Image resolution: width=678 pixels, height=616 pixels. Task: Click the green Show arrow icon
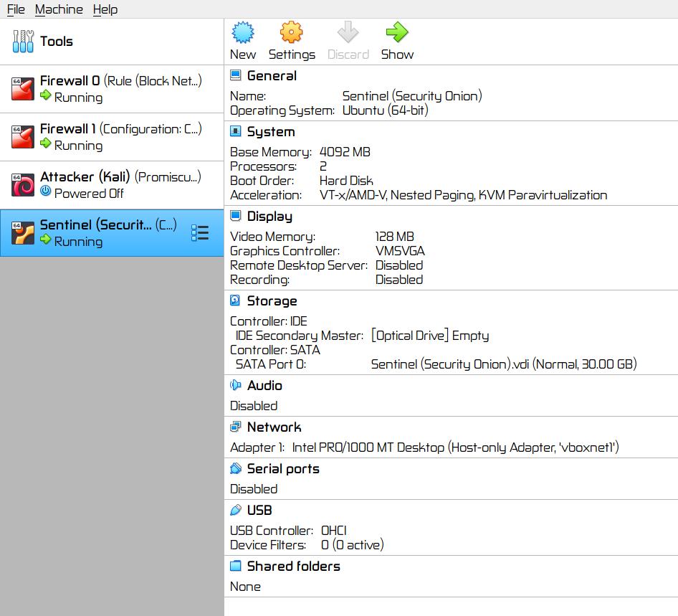pos(396,33)
